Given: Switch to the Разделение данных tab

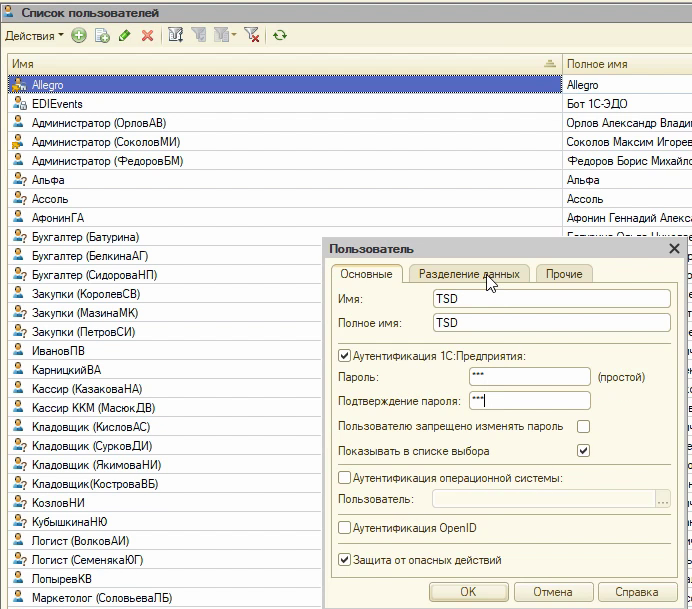Looking at the screenshot, I should point(469,274).
